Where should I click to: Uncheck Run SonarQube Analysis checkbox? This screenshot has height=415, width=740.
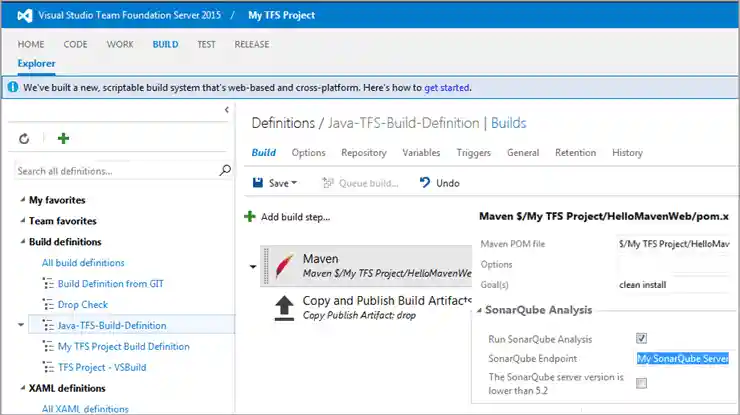coord(641,338)
